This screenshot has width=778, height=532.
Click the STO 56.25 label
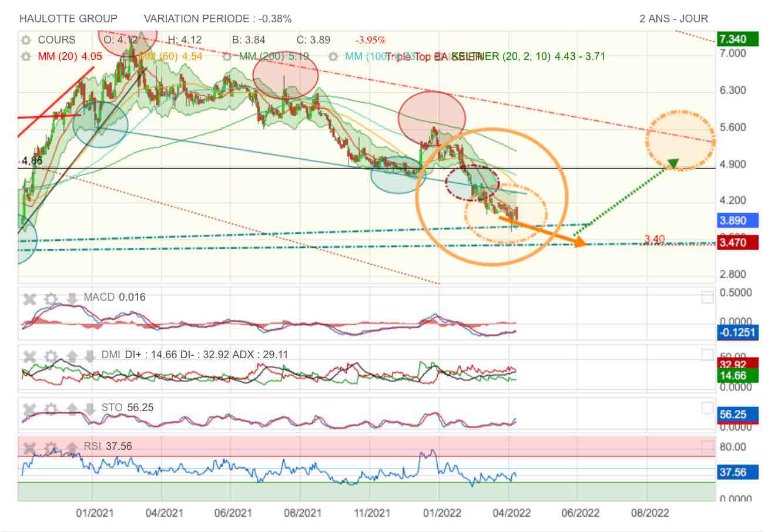click(128, 408)
